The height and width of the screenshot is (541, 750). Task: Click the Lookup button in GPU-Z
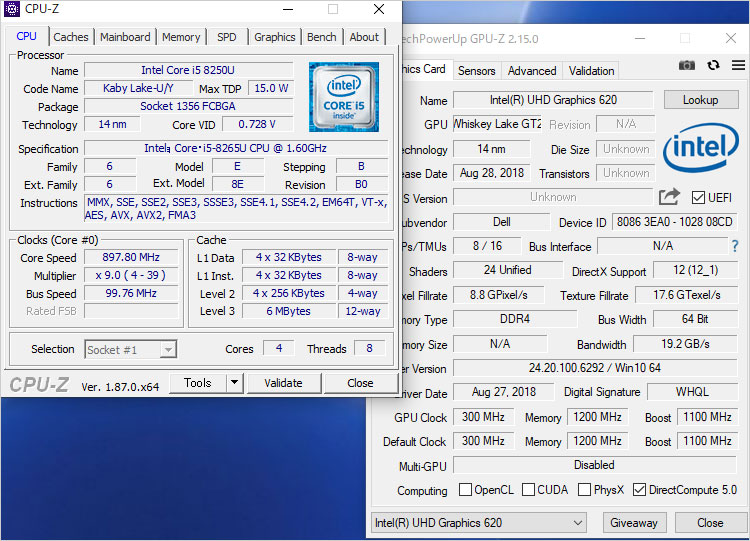pyautogui.click(x=700, y=99)
